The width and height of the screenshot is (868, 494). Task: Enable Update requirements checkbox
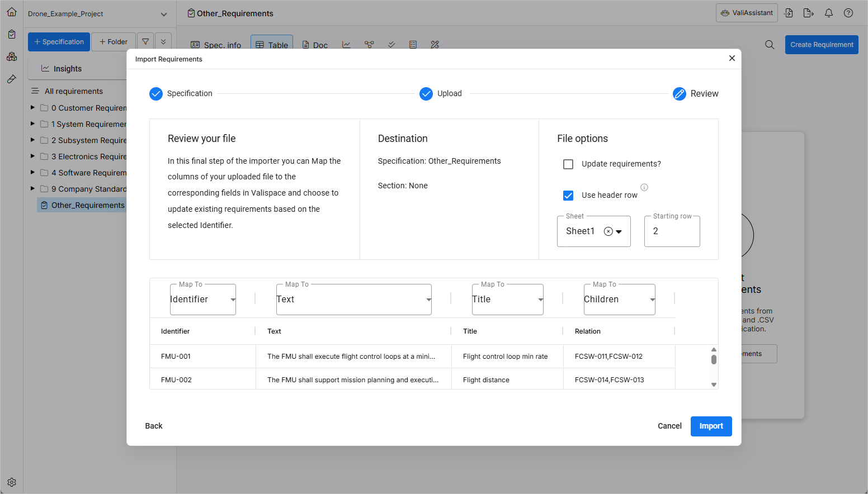point(568,164)
